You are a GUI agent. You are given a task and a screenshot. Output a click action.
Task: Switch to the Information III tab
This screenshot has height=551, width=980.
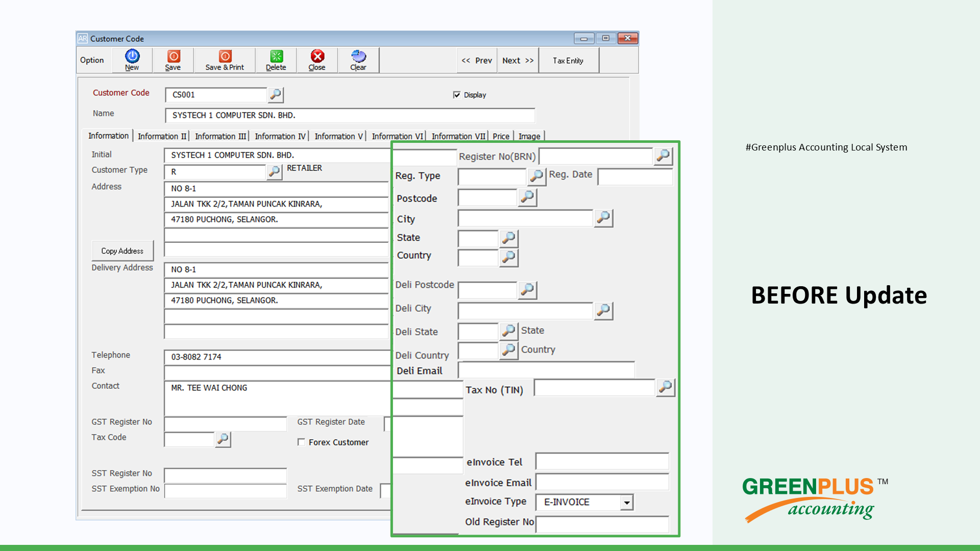tap(220, 136)
